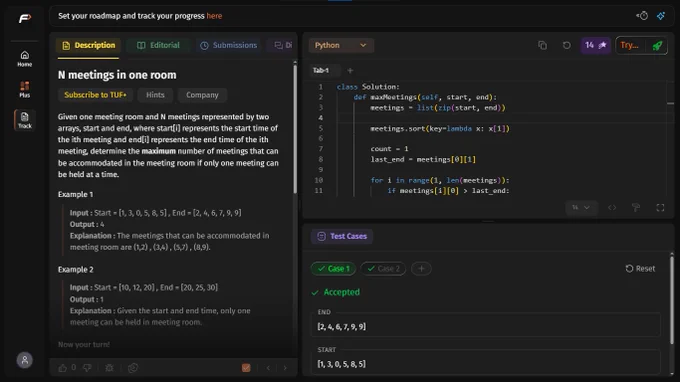The height and width of the screenshot is (382, 680).
Task: Click Subscribe to TUF+ button
Action: coord(95,95)
